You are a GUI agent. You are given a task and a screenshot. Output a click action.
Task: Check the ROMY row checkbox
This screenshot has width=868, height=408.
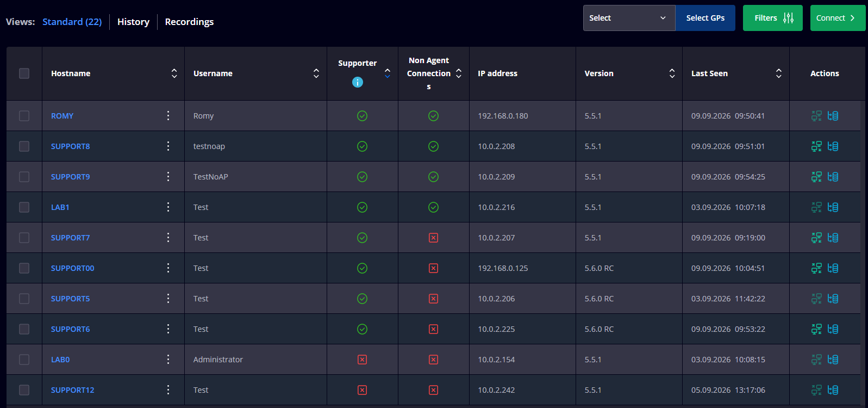coord(24,116)
